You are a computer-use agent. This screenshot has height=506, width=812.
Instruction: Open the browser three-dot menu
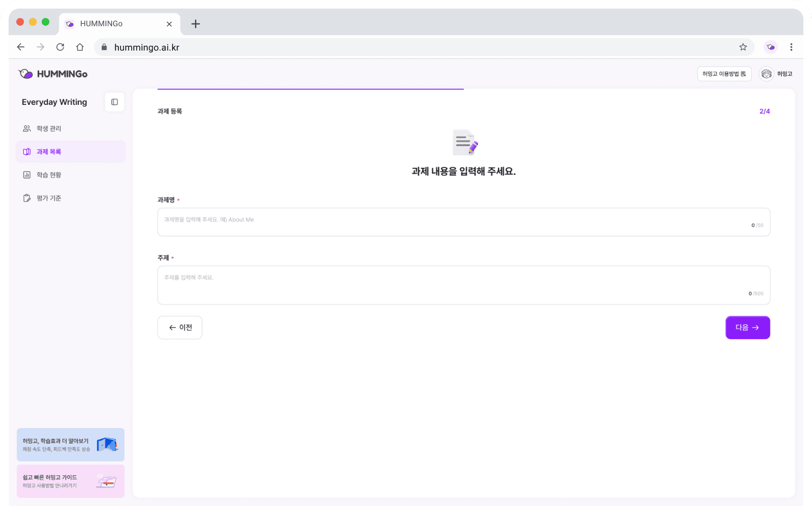[x=790, y=47]
